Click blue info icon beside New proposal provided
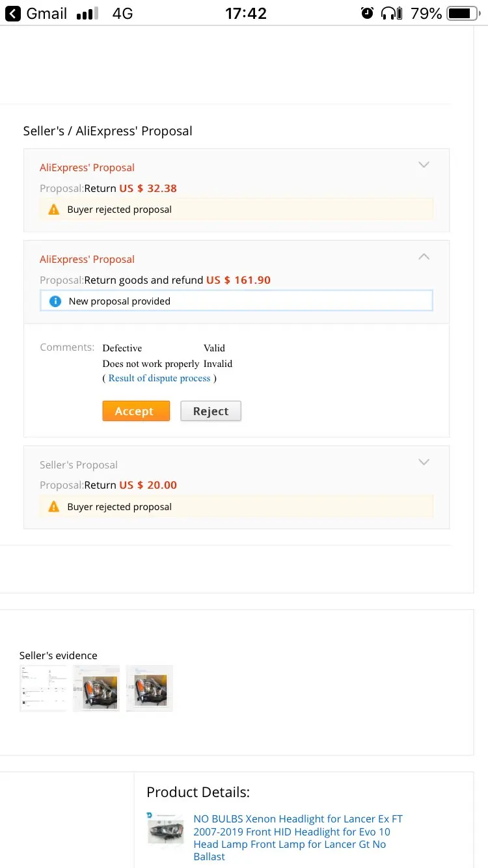The width and height of the screenshot is (488, 868). pos(55,301)
